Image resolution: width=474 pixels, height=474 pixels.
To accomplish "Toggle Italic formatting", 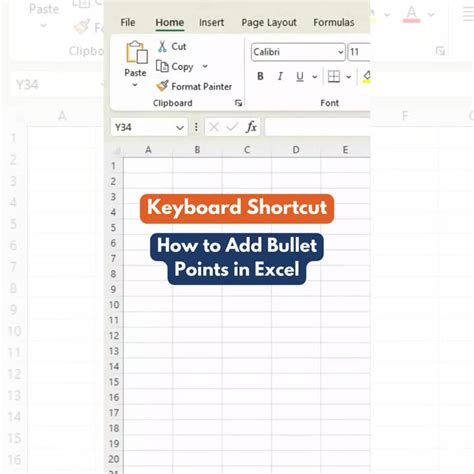I will pos(280,76).
